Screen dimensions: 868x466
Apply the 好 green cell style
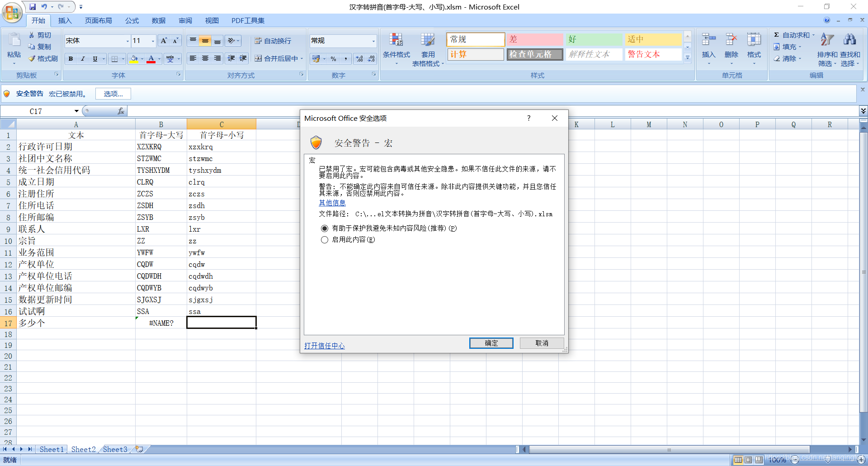(x=594, y=39)
